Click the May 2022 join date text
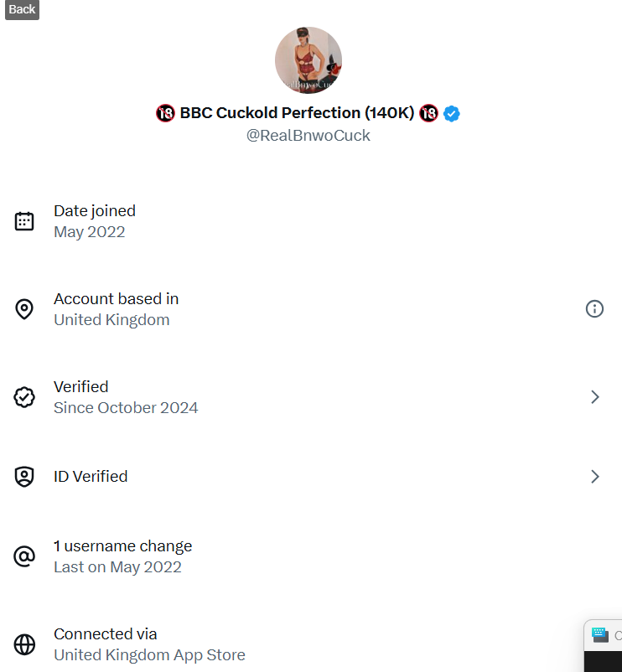The image size is (622, 672). [x=89, y=231]
